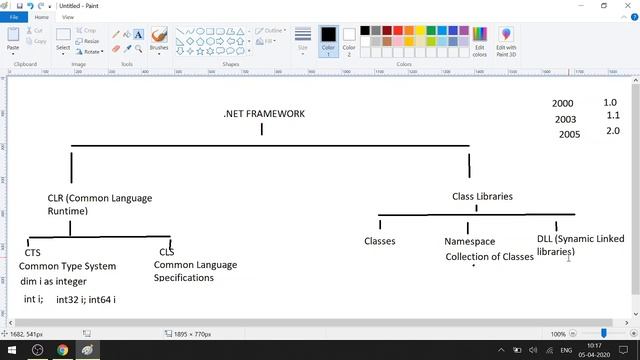Choose the Pentagon shape
Screen dimensions: 640x360
[x=200, y=41]
